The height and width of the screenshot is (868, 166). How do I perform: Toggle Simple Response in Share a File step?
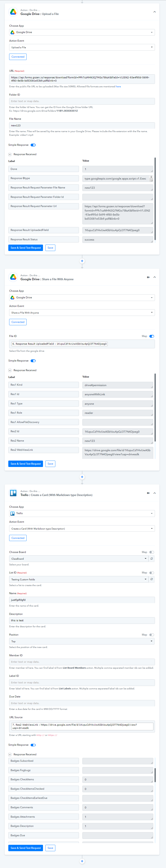tap(33, 361)
